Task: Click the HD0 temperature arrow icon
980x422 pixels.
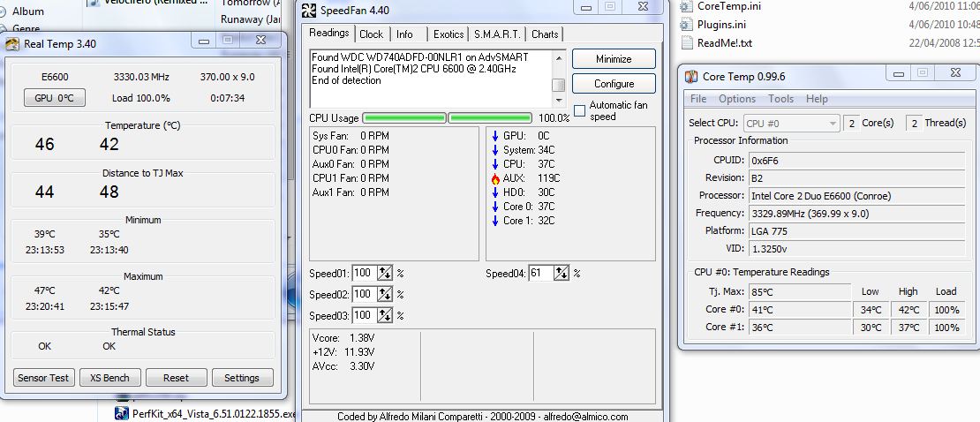Action: pos(495,192)
